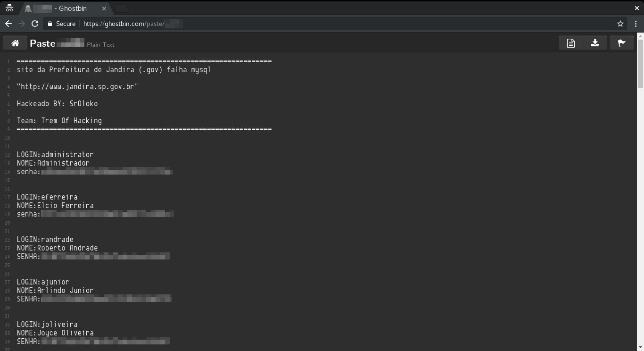Viewport: 644px width, 351px height.
Task: Open a new browser tab
Action: pyautogui.click(x=121, y=8)
